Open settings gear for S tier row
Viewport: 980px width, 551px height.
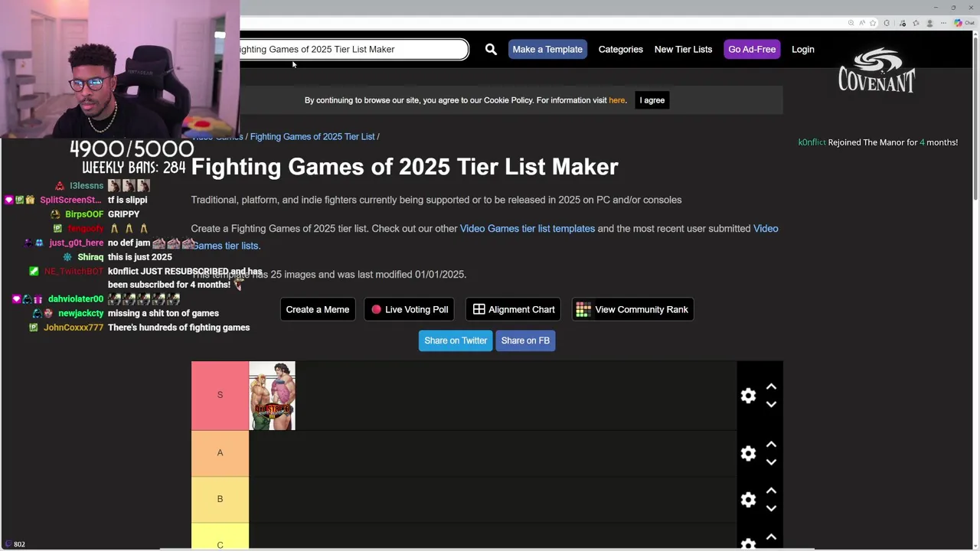[748, 395]
